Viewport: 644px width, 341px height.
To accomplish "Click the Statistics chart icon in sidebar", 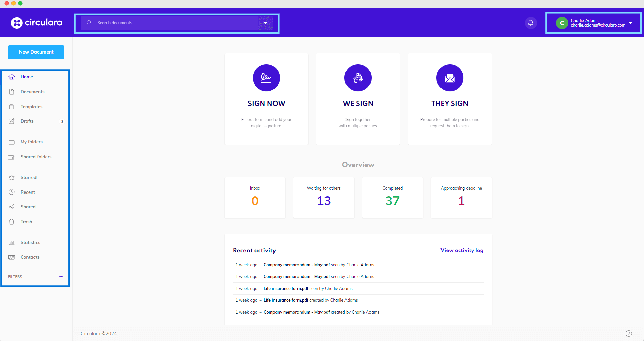I will click(12, 242).
